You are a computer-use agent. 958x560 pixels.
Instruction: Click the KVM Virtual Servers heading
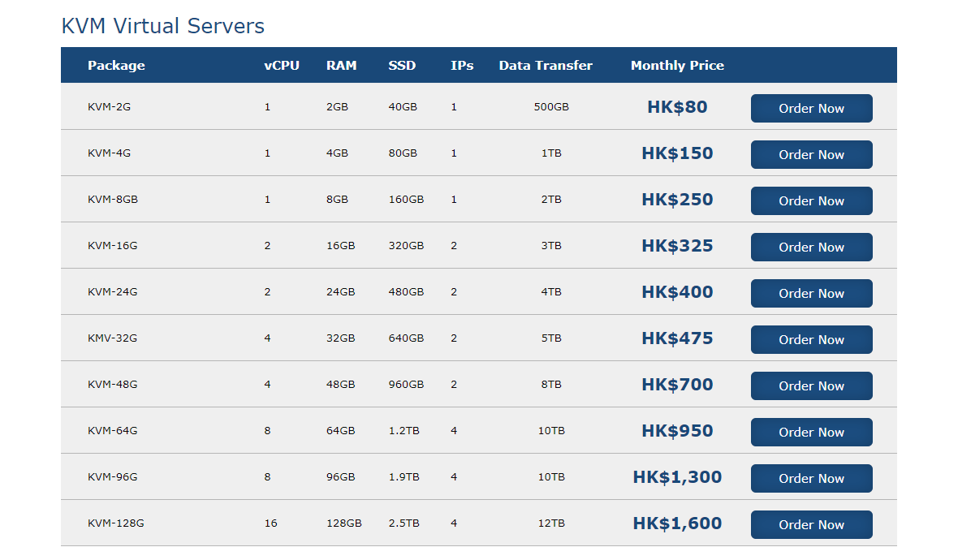(x=162, y=26)
